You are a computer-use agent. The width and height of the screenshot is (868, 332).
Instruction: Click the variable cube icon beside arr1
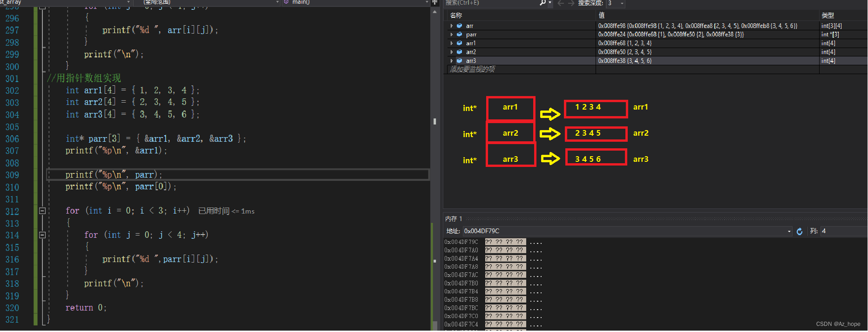(x=459, y=43)
